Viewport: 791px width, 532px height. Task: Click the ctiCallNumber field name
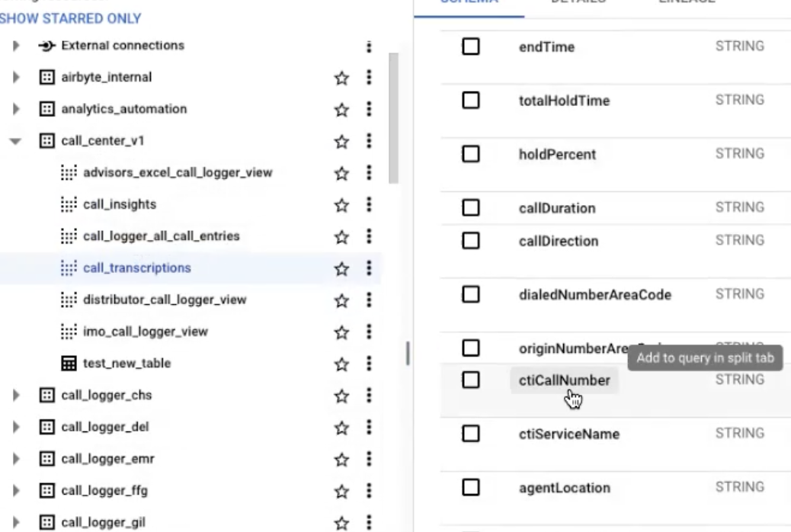point(562,380)
